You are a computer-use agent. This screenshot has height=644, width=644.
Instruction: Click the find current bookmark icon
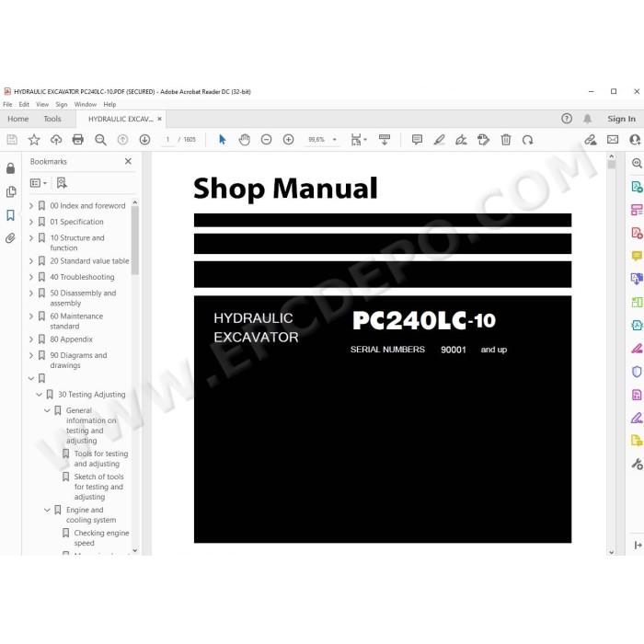click(62, 183)
